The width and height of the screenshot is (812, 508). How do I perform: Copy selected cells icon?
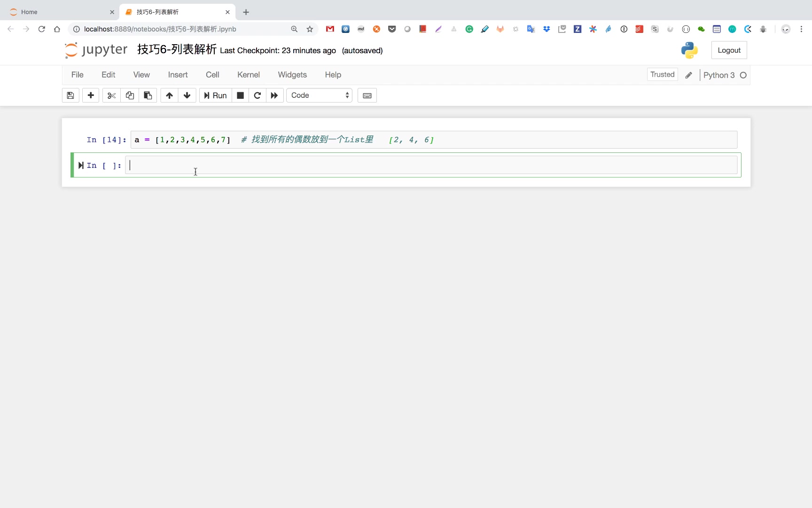click(130, 95)
